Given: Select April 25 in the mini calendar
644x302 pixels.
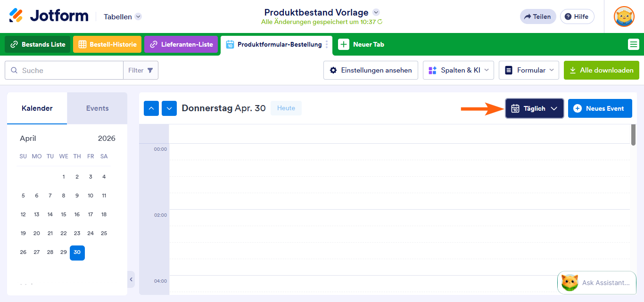Looking at the screenshot, I should coord(104,233).
